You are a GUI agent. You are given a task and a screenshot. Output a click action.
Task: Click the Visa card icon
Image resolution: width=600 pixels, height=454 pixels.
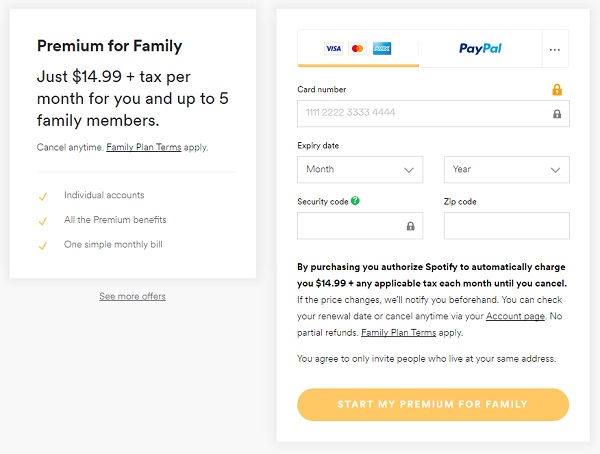click(333, 48)
